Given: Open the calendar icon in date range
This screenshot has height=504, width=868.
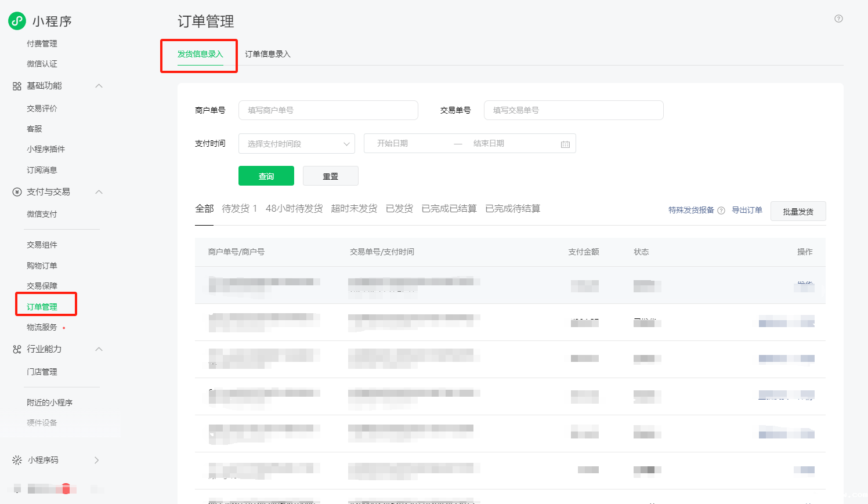Looking at the screenshot, I should point(565,144).
